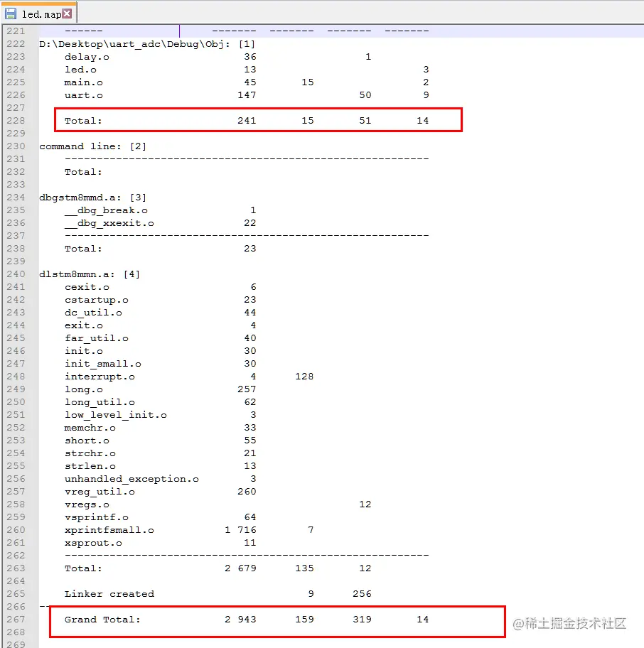Click the long.o entry on line 249
644x648 pixels.
83,389
